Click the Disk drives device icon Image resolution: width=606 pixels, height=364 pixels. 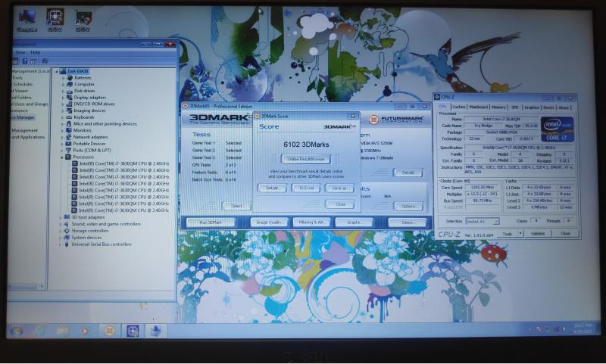(70, 91)
